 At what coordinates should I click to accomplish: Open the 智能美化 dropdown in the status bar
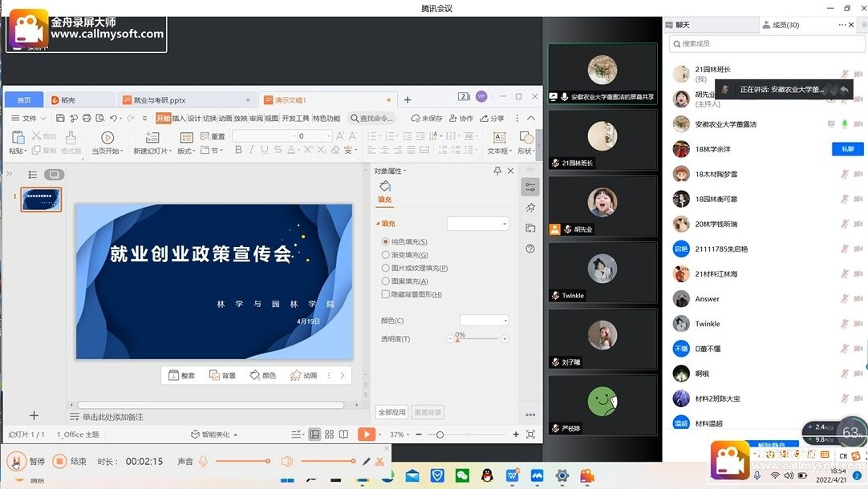215,434
